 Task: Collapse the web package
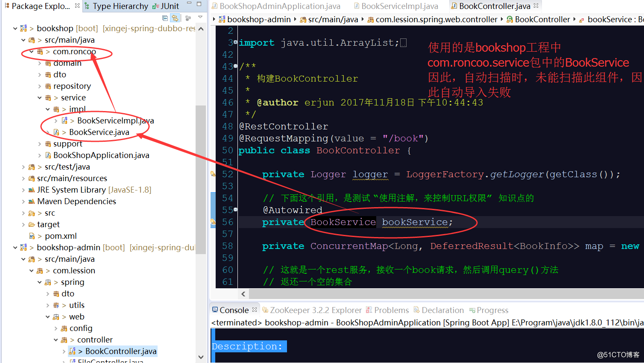click(x=47, y=317)
